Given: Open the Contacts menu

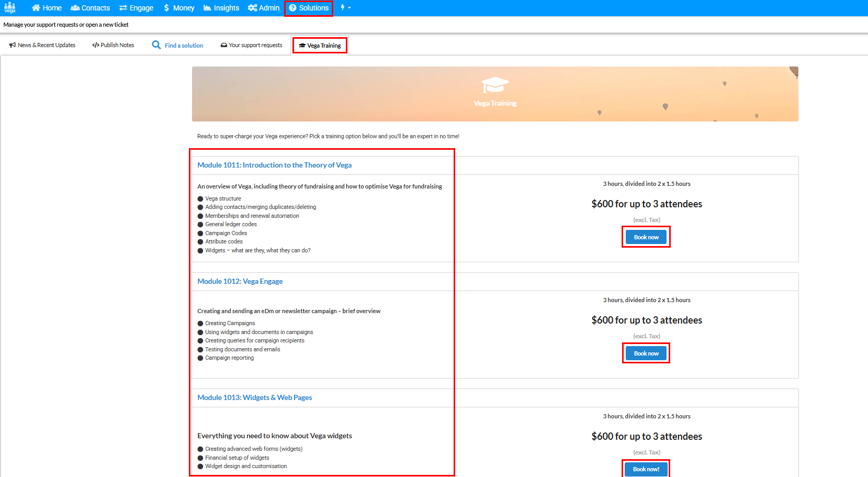Looking at the screenshot, I should (90, 8).
